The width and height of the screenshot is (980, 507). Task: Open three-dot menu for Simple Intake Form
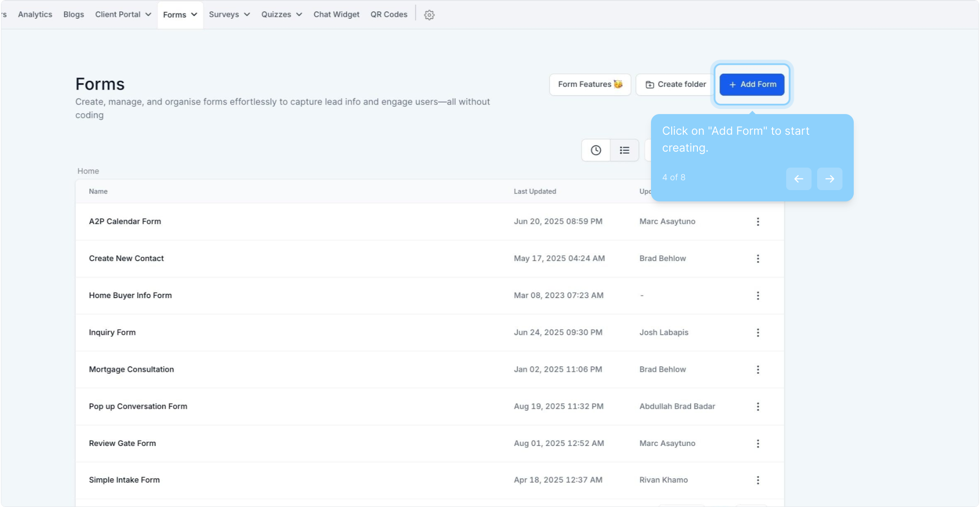(758, 480)
